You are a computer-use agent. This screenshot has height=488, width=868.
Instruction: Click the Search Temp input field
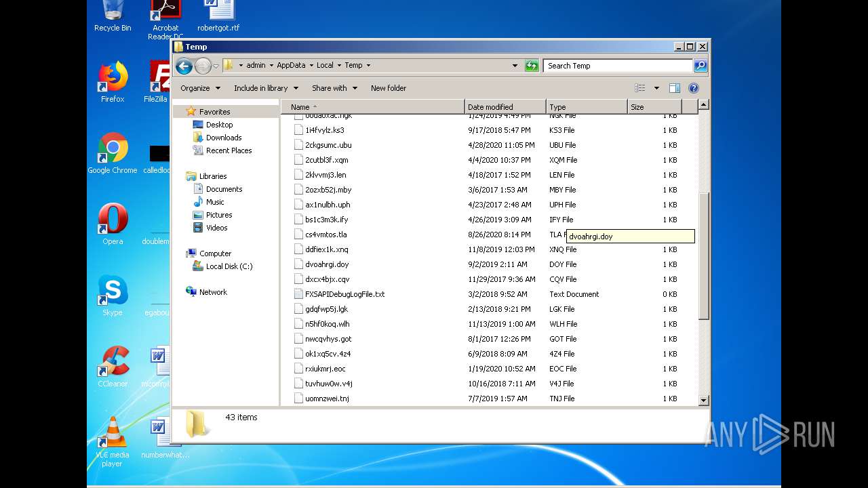click(618, 66)
